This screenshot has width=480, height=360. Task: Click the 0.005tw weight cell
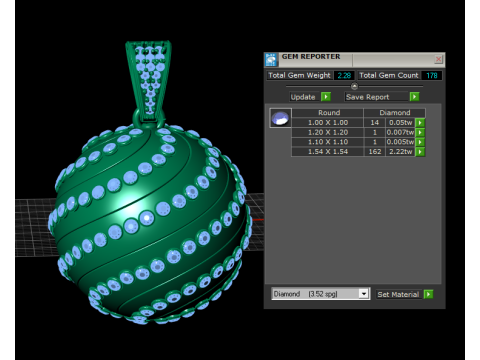click(x=400, y=142)
